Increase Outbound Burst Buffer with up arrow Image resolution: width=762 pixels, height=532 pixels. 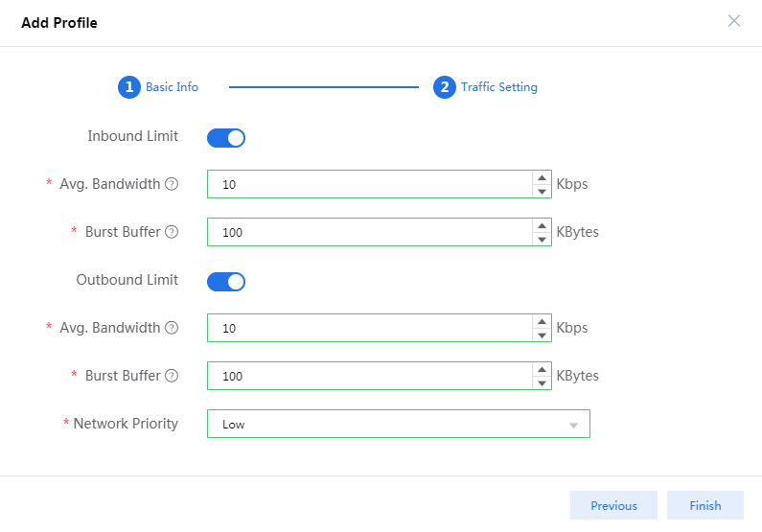click(x=543, y=369)
